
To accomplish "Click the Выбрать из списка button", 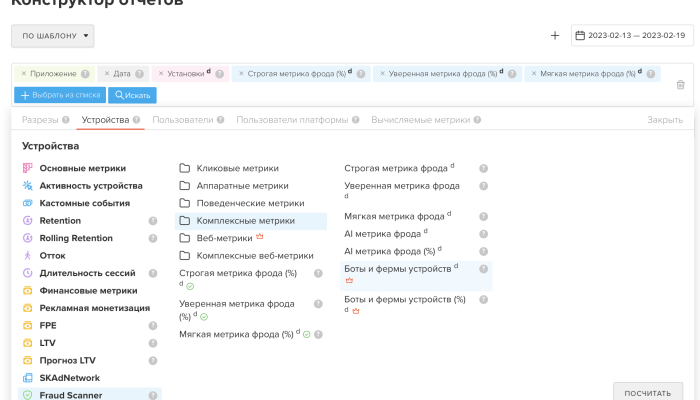I will [59, 95].
